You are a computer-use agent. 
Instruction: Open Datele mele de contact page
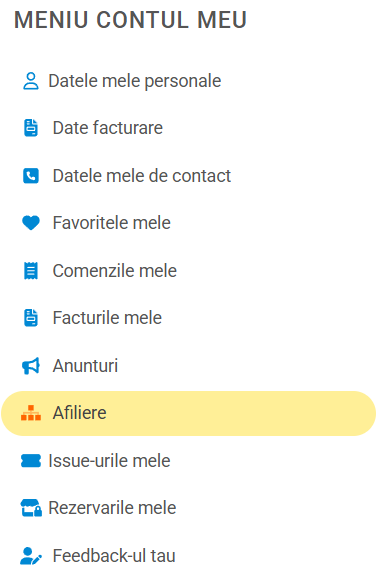coord(142,176)
